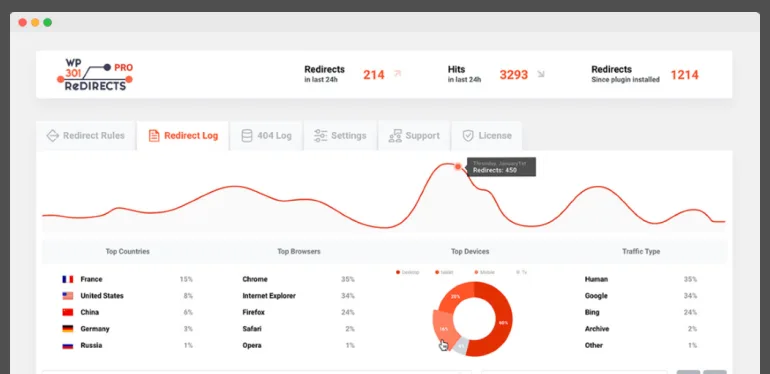The width and height of the screenshot is (770, 374).
Task: Toggle the Tablet legend item
Action: [x=444, y=272]
